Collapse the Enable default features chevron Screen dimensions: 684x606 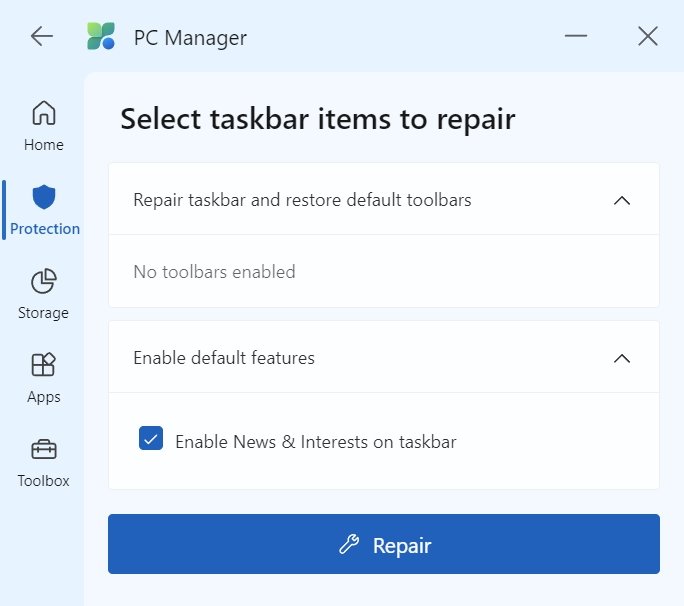(x=621, y=358)
